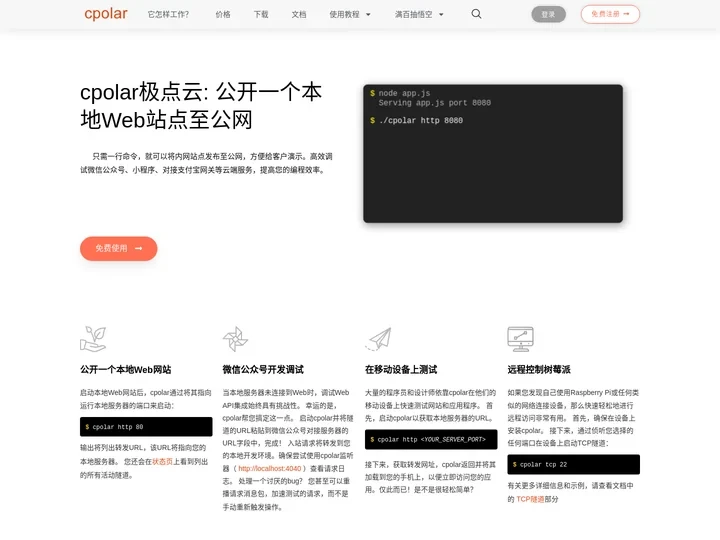The height and width of the screenshot is (540, 720).
Task: Open the 文档 documentation page
Action: click(x=299, y=14)
